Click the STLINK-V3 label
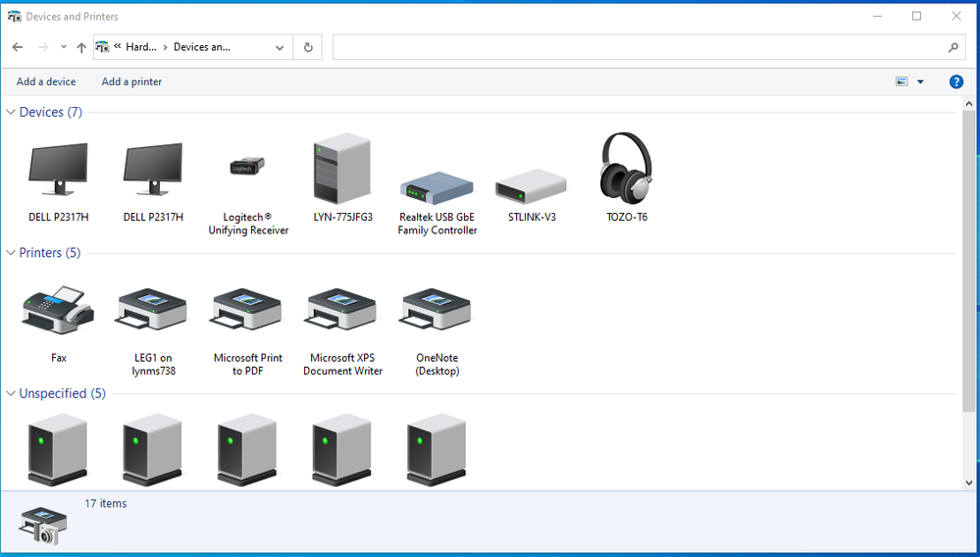Viewport: 980px width, 557px height. pos(532,218)
